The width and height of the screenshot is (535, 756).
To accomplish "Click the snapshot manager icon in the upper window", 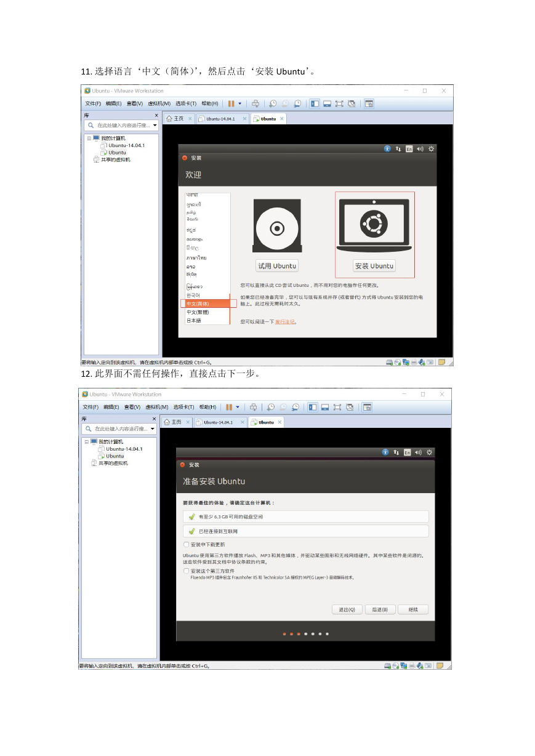I will (297, 103).
